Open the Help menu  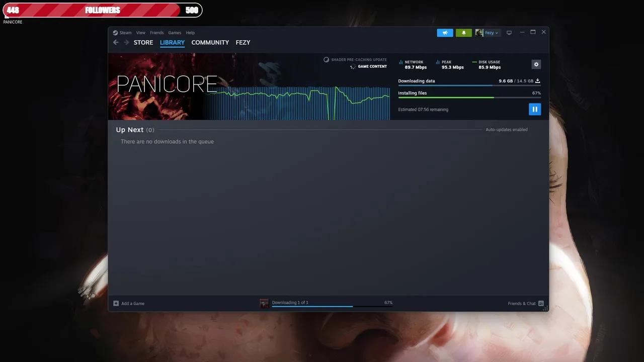(x=190, y=33)
